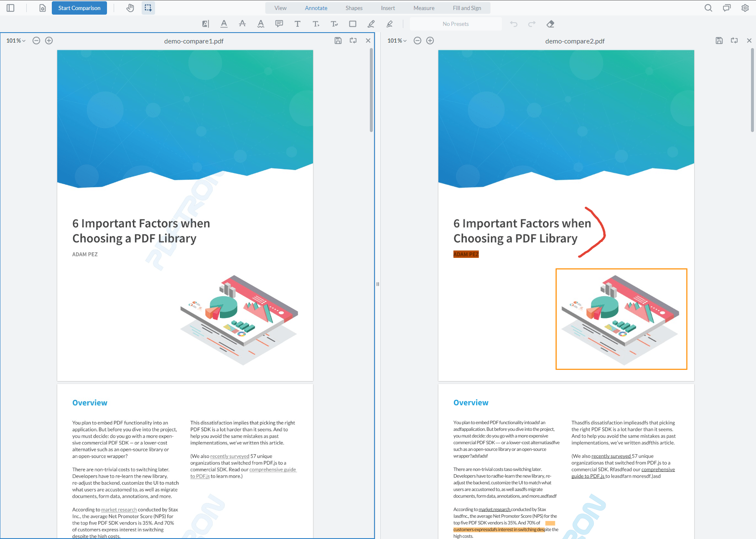The image size is (756, 539).
Task: Click the market research link in left document
Action: [x=119, y=510]
